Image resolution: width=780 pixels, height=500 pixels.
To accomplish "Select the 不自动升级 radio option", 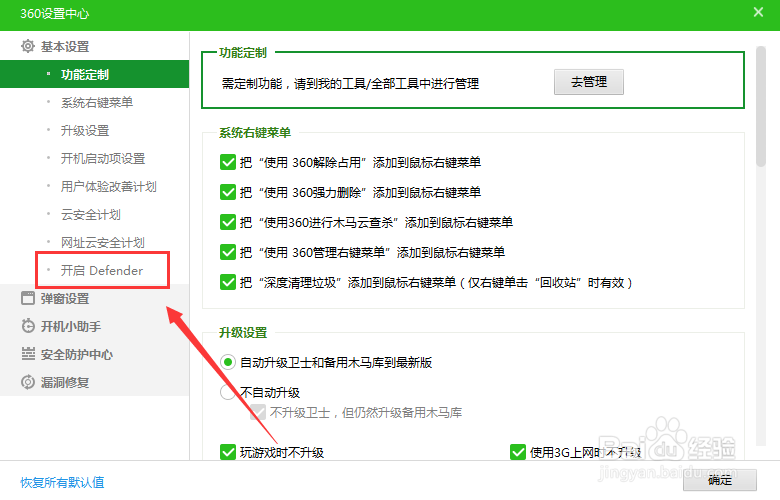I will [228, 392].
